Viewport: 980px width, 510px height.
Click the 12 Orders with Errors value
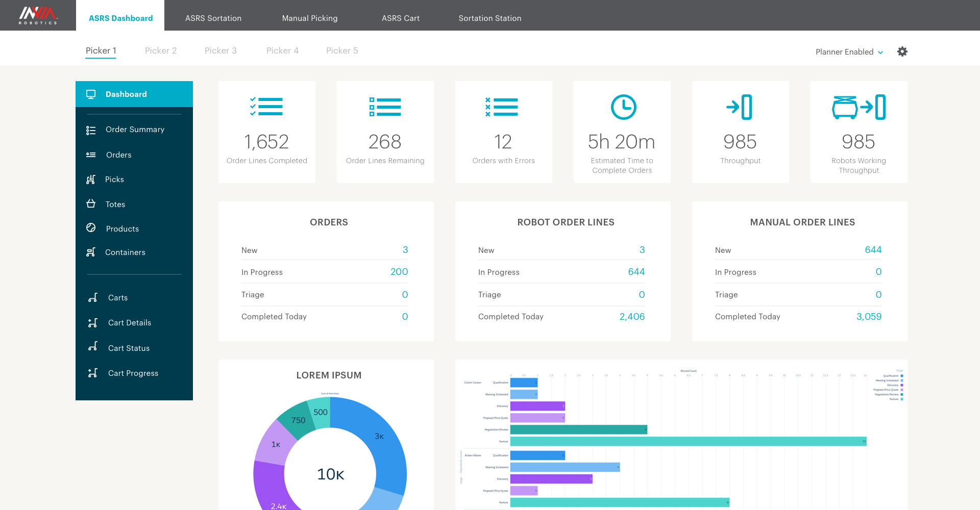[503, 142]
